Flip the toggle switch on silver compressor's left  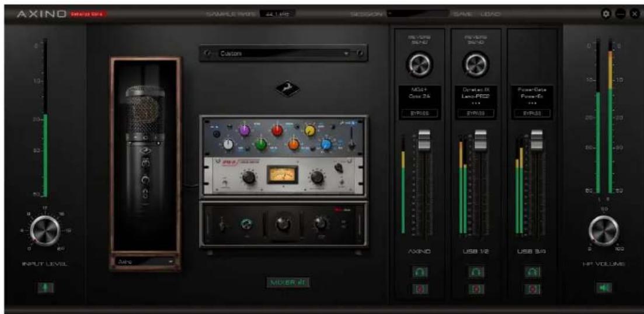[225, 183]
